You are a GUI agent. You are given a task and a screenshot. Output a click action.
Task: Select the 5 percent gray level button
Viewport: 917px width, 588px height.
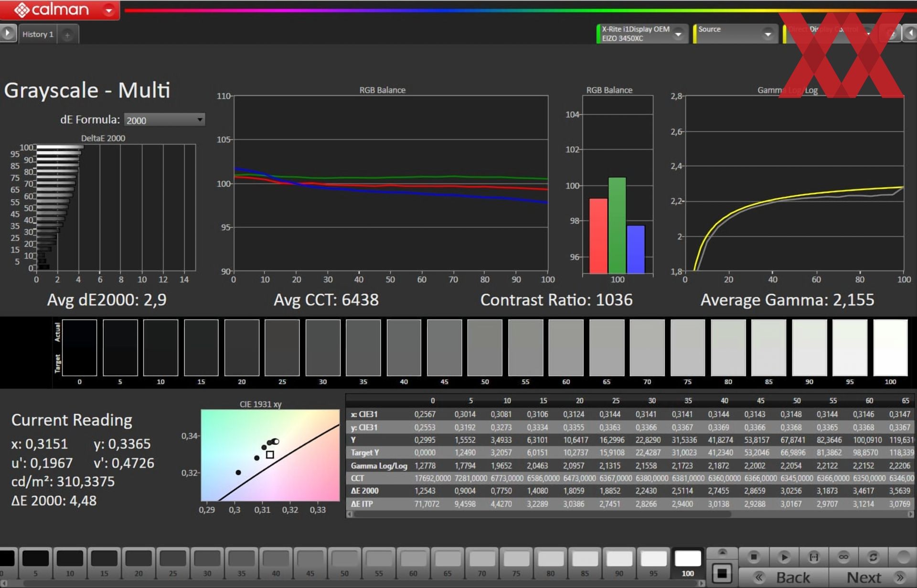point(36,564)
